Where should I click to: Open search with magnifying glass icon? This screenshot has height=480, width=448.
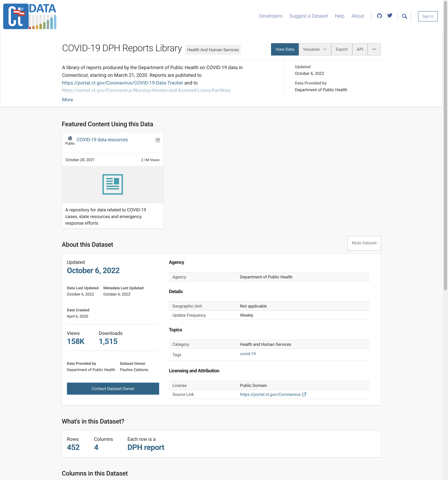click(404, 16)
